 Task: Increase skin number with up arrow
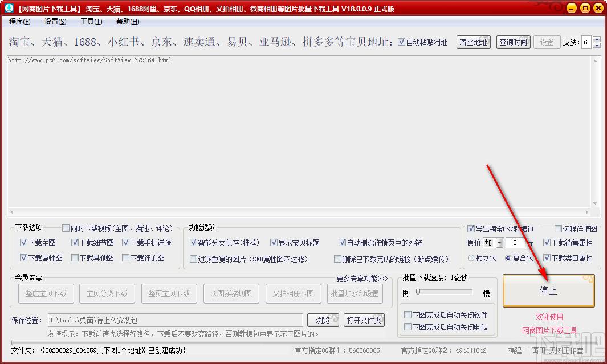597,39
